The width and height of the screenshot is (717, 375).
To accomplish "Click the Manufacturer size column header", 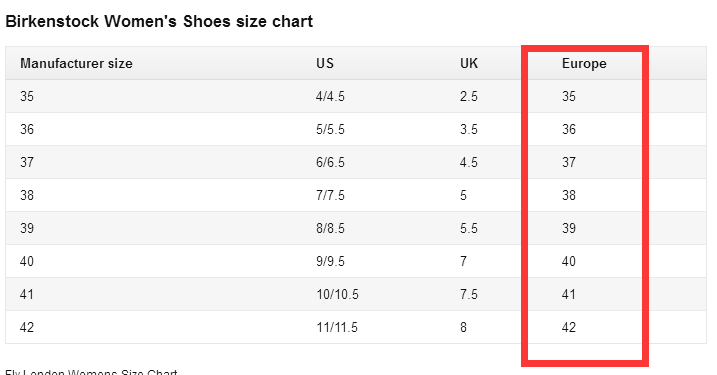I will pyautogui.click(x=76, y=63).
